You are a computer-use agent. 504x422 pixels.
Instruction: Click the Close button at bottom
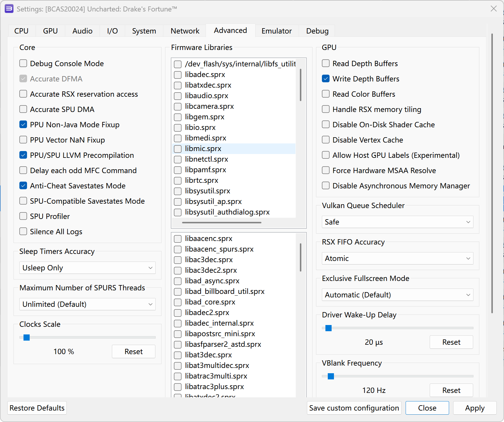pos(427,408)
